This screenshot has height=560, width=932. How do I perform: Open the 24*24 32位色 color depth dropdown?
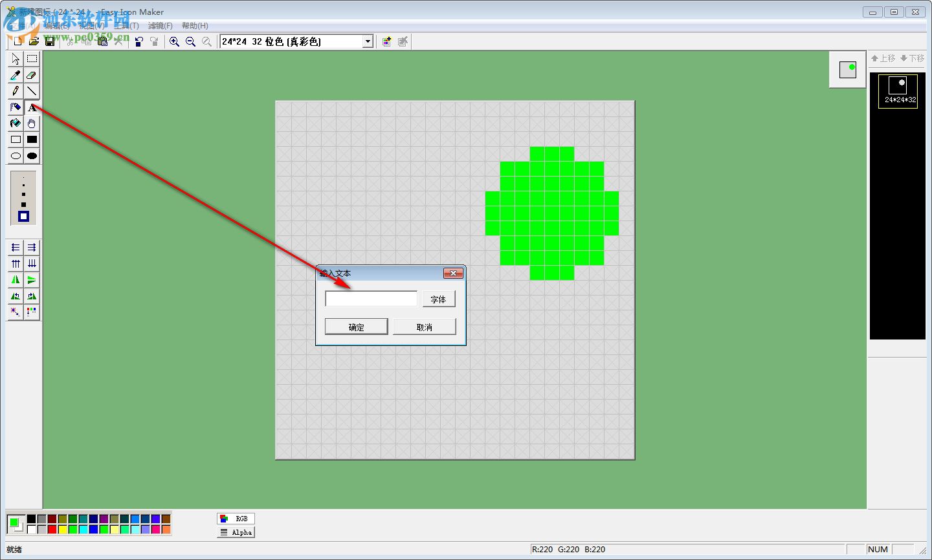(367, 41)
